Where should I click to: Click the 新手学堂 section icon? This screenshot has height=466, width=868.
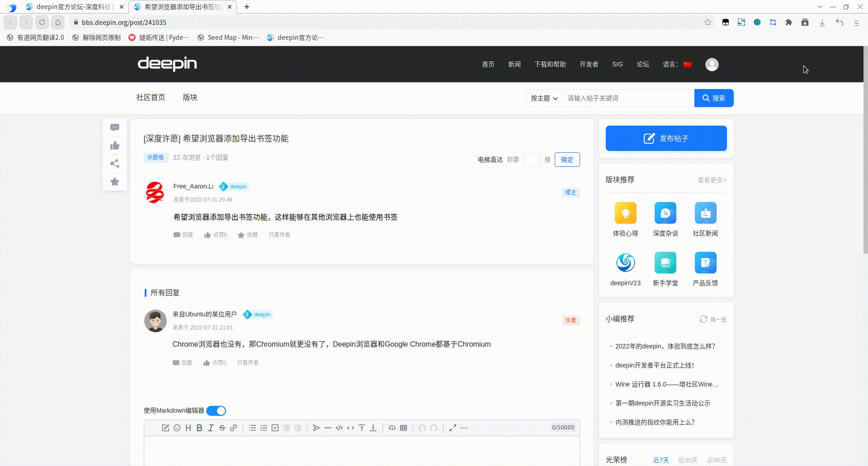pyautogui.click(x=665, y=262)
